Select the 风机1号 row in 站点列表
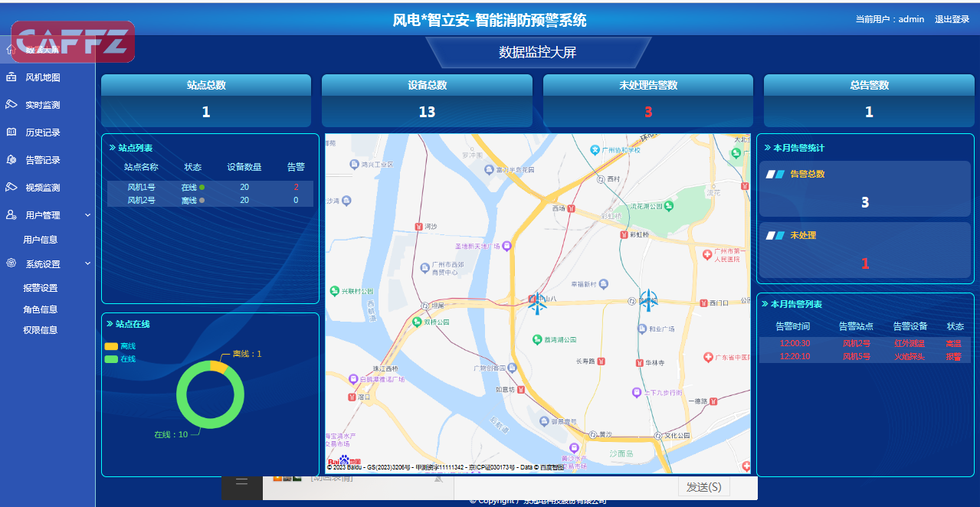 (x=209, y=187)
